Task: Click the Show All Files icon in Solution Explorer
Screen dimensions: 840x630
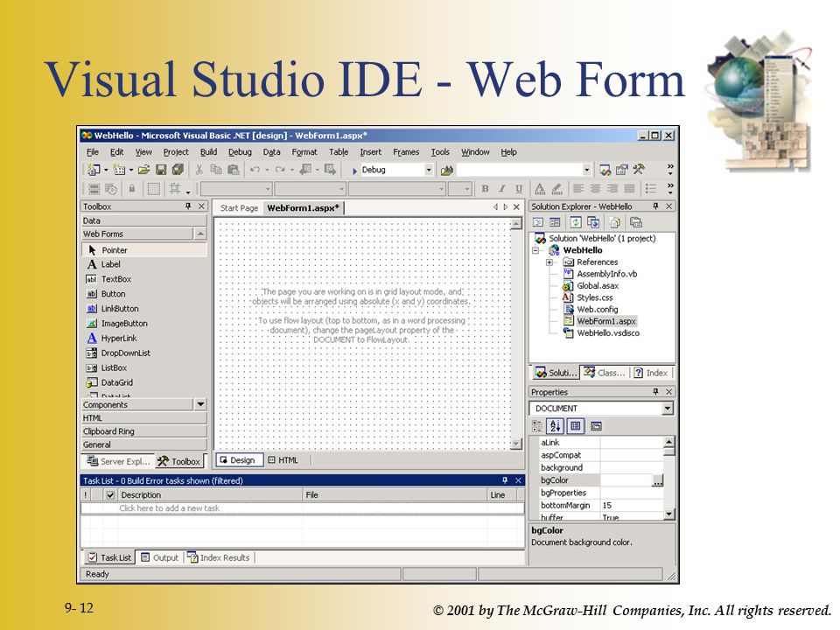Action: (x=615, y=222)
